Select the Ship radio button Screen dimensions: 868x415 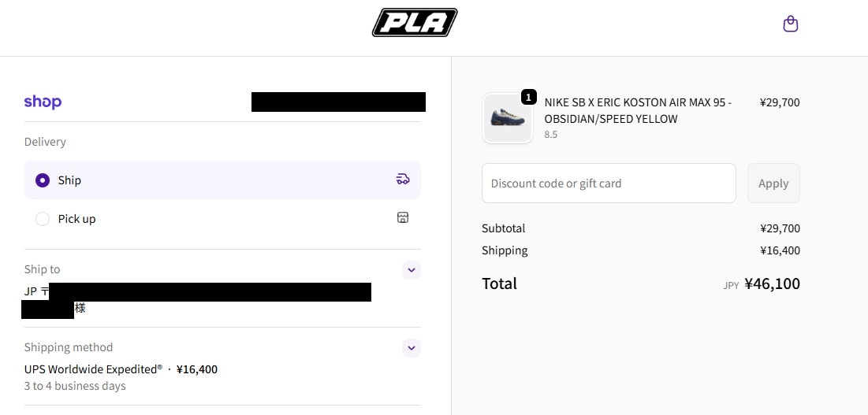(43, 180)
